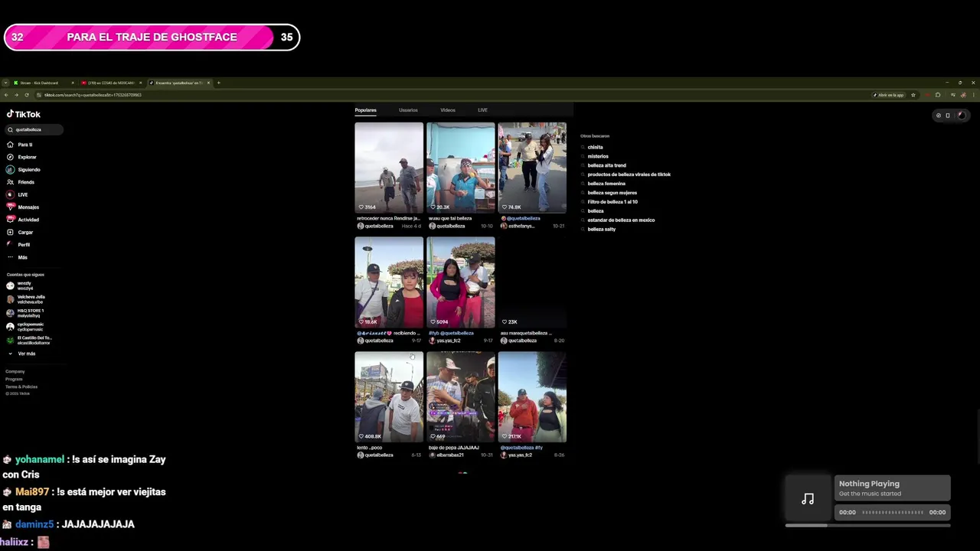Click the browser forward arrow

[16, 95]
